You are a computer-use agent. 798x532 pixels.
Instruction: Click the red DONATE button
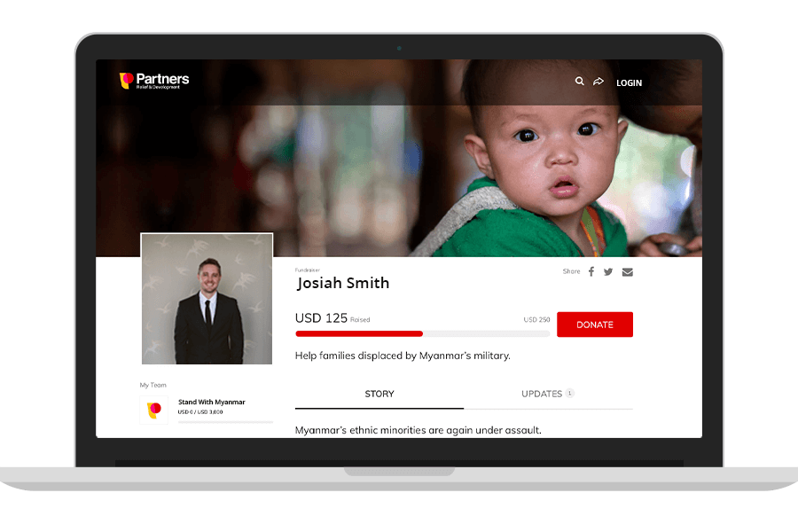[594, 325]
